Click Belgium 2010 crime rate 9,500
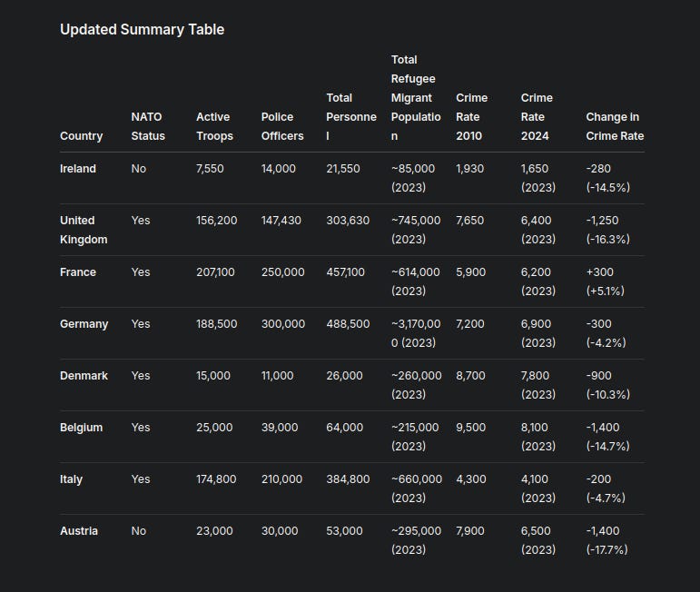700x592 pixels. click(470, 428)
